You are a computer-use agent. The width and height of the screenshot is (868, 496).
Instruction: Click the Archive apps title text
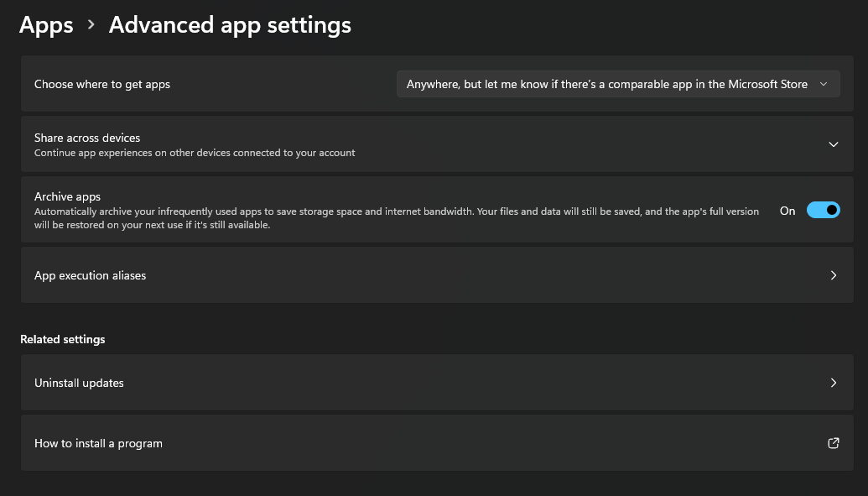tap(67, 196)
